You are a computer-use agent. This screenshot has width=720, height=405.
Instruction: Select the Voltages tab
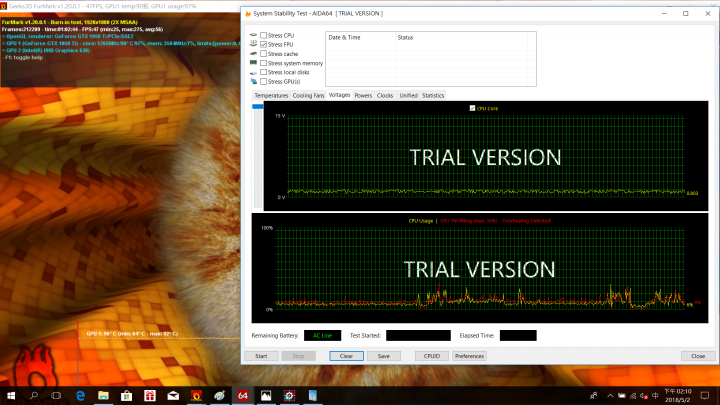click(339, 95)
